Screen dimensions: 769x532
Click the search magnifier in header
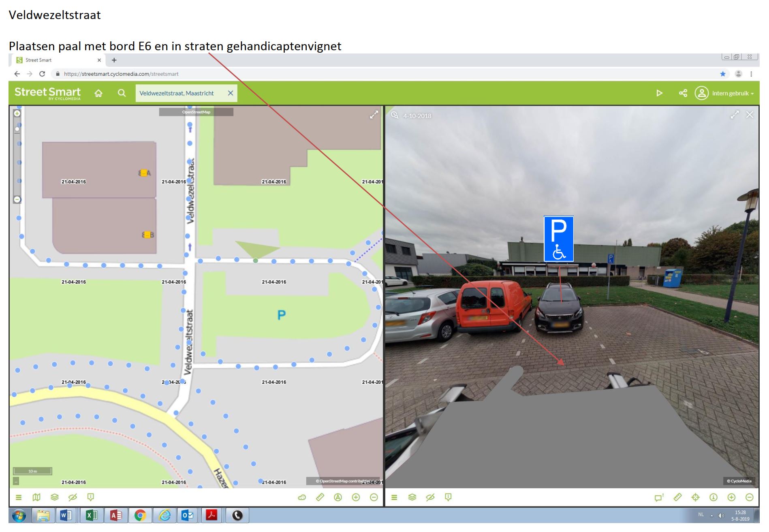[x=122, y=93]
